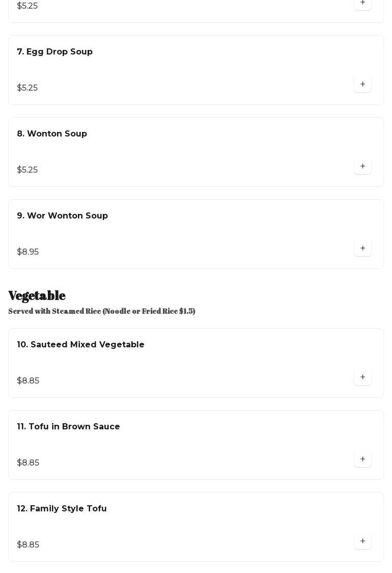Click the Vegetable section heading
The width and height of the screenshot is (392, 573).
(37, 295)
